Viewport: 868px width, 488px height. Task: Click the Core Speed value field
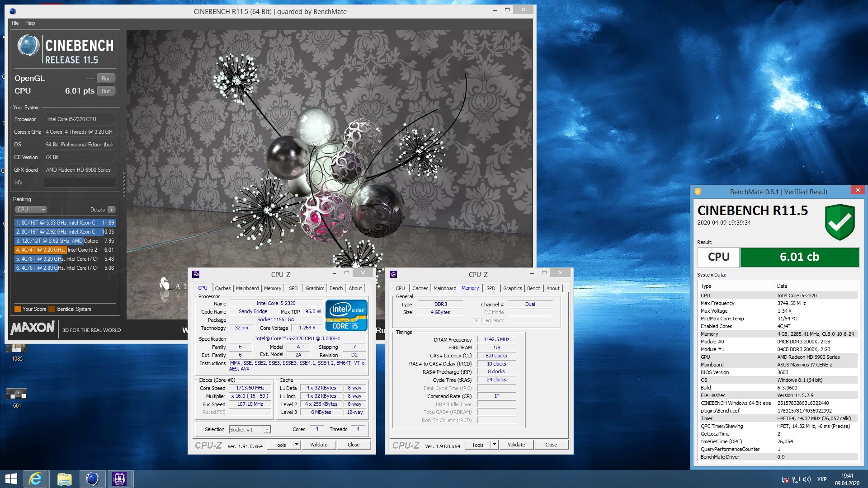[x=250, y=388]
